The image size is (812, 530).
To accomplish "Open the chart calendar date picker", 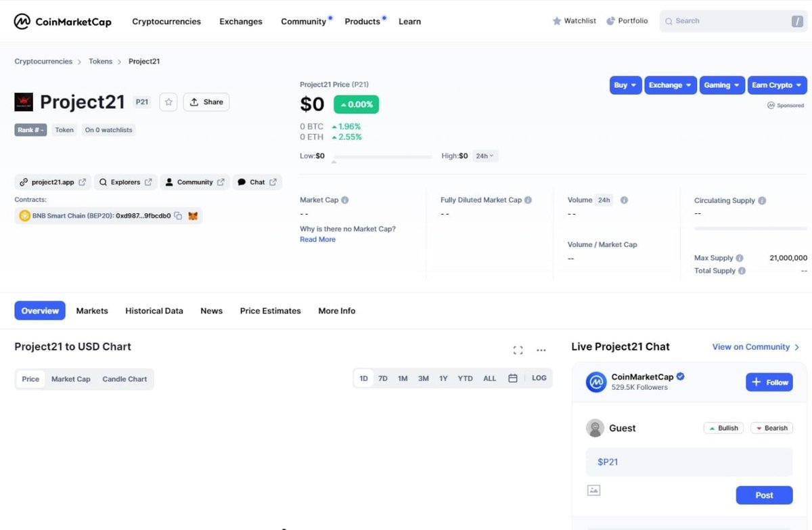I will pos(513,378).
